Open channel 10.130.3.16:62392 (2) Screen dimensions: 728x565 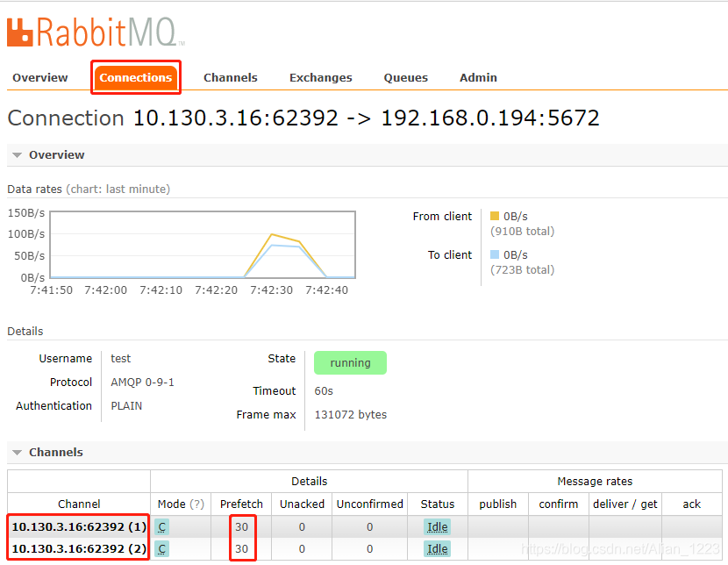coord(77,549)
